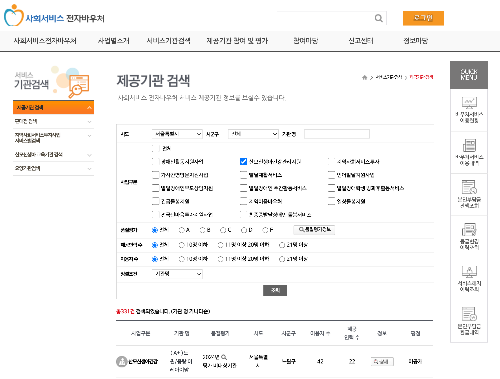Click the gray 조회 search button
The width and height of the screenshot is (500, 379).
click(275, 290)
